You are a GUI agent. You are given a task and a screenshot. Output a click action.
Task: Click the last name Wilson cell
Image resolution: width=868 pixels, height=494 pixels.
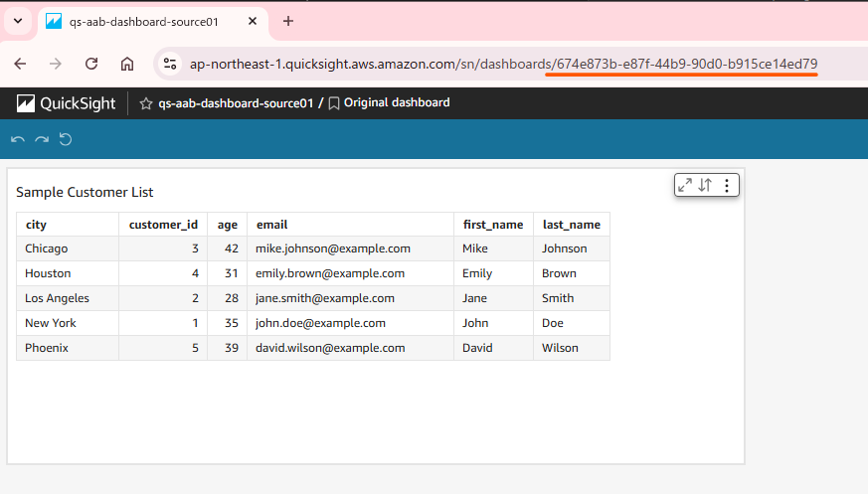coord(572,348)
